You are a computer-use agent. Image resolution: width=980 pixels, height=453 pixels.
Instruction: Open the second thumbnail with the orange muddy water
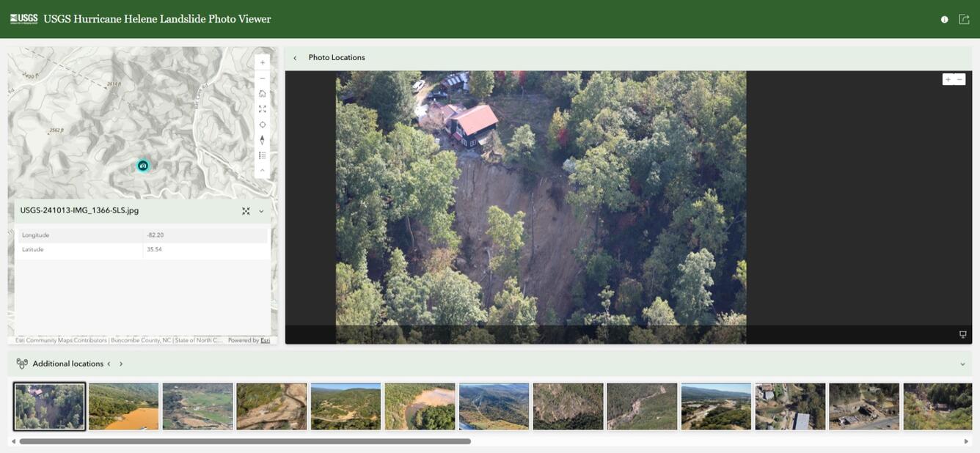[x=124, y=406]
